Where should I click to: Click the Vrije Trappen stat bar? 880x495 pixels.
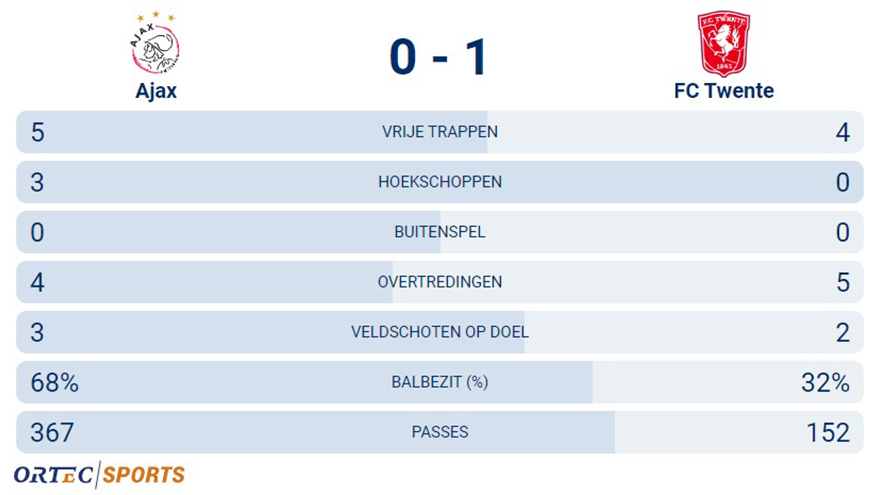(x=439, y=132)
